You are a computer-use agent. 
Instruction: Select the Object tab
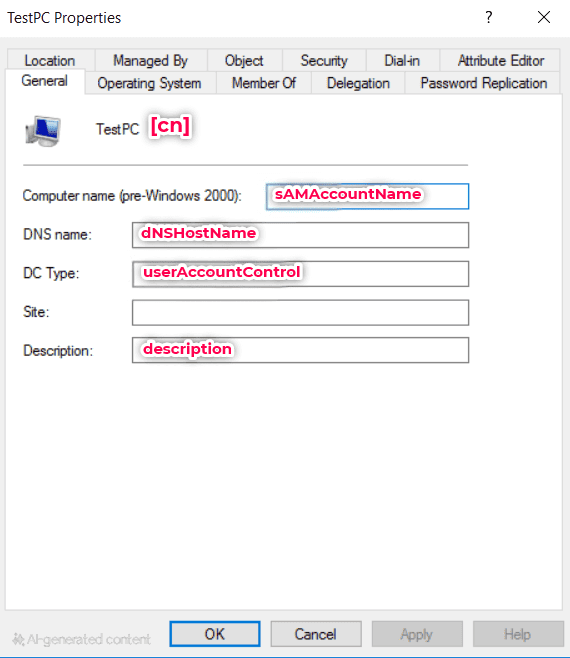tap(244, 60)
